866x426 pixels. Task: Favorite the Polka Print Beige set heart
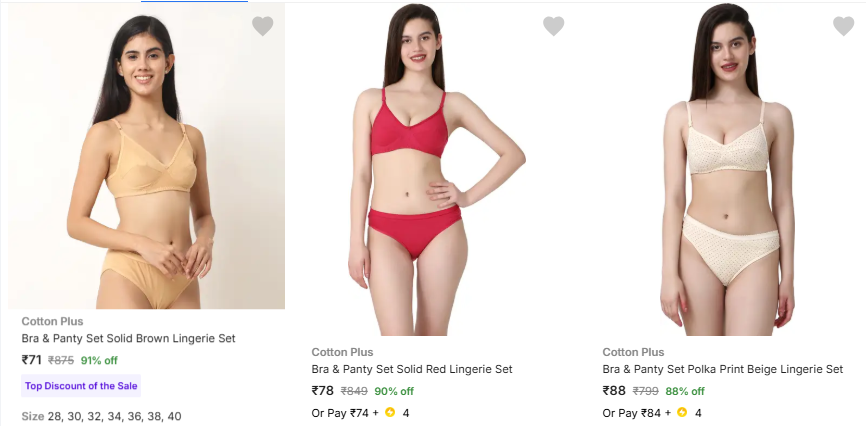(x=843, y=27)
